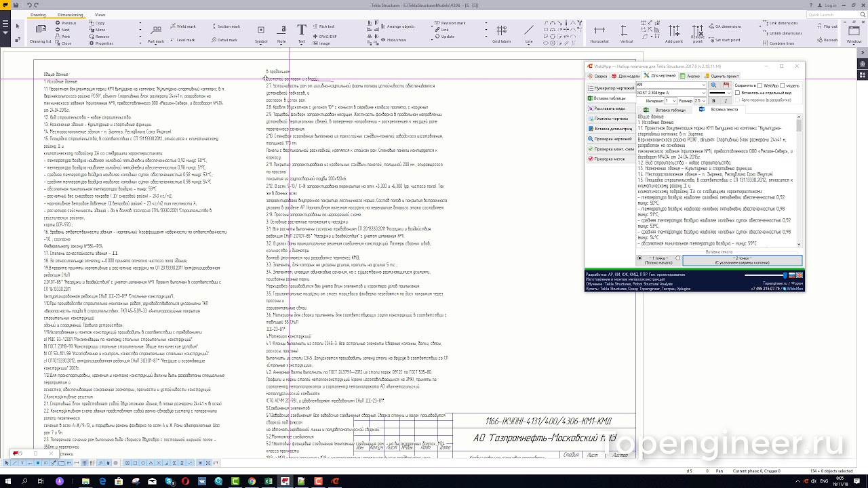Viewport: 868px width, 488px height.
Task: Open the 'Сварка' tab in WeldApp
Action: coord(597,76)
